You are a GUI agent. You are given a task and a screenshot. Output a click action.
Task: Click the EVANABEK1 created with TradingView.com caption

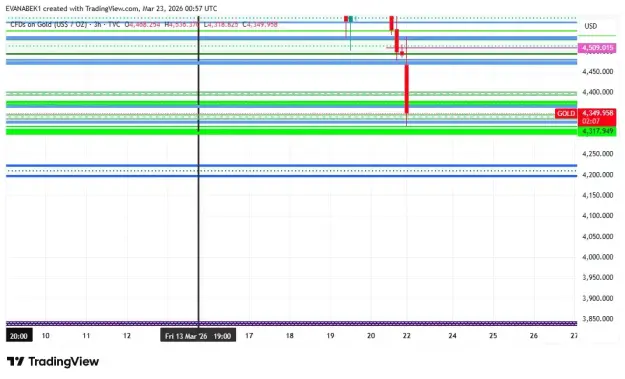click(111, 8)
